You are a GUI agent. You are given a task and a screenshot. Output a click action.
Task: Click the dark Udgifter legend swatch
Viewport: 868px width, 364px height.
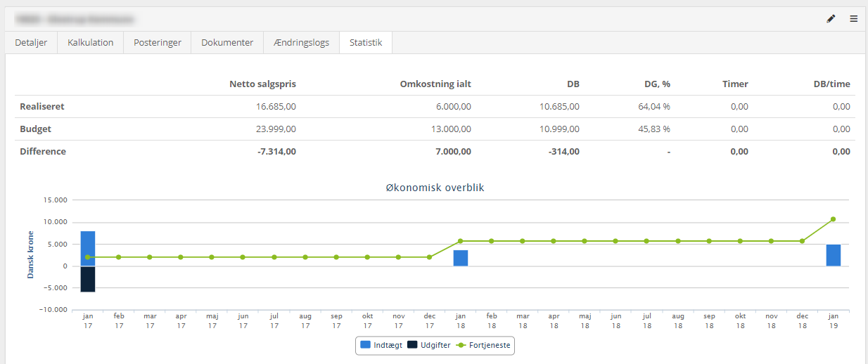(x=411, y=344)
